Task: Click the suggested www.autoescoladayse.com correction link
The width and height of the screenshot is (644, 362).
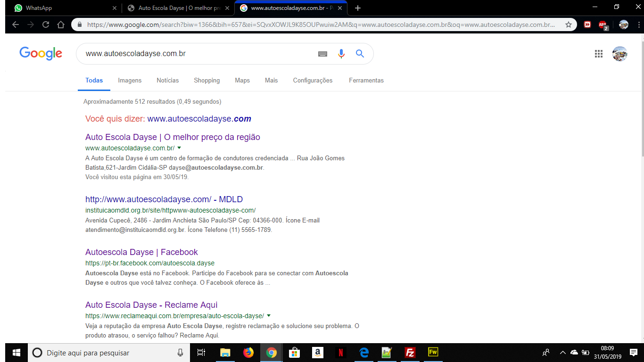Action: click(199, 119)
